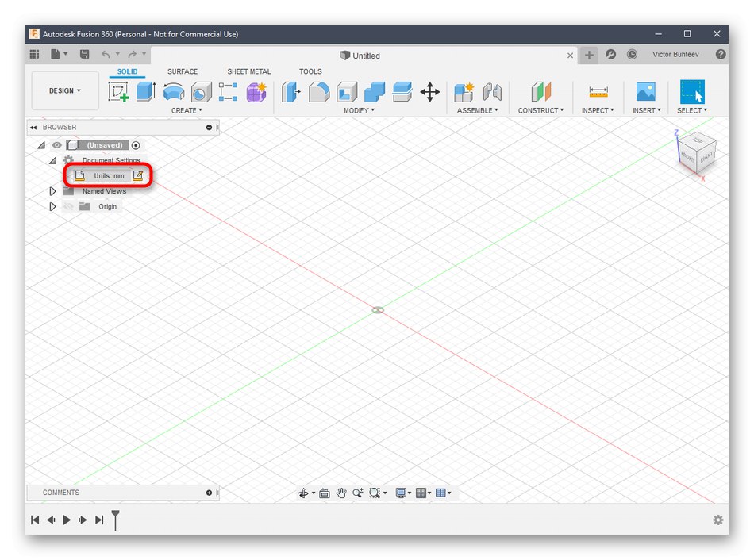Select the Shell tool
754x560 pixels.
tap(347, 91)
